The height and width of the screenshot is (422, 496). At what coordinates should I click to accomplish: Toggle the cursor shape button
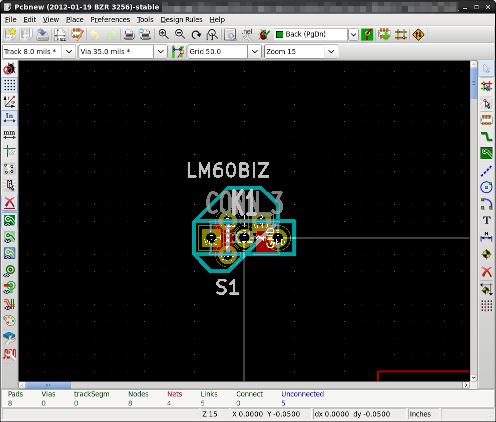pyautogui.click(x=9, y=151)
